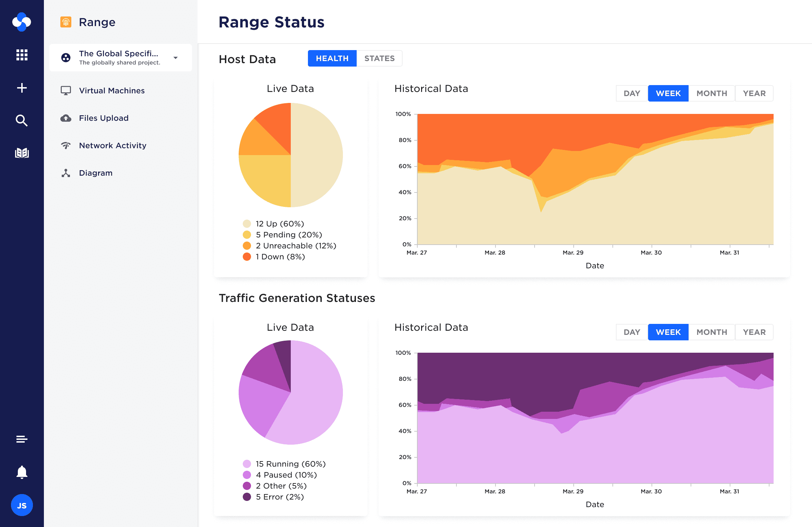This screenshot has width=812, height=527.
Task: Choose MONTH for Host historical data
Action: [712, 93]
